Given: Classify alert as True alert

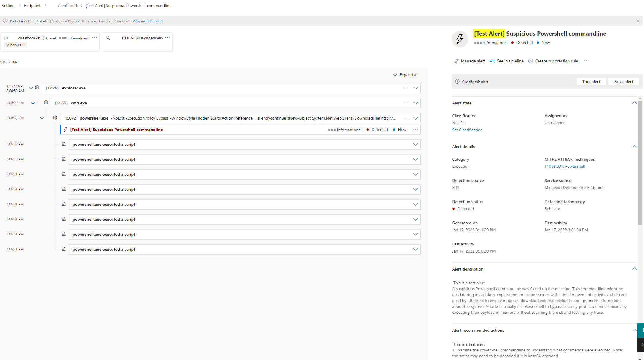Looking at the screenshot, I should tap(591, 82).
